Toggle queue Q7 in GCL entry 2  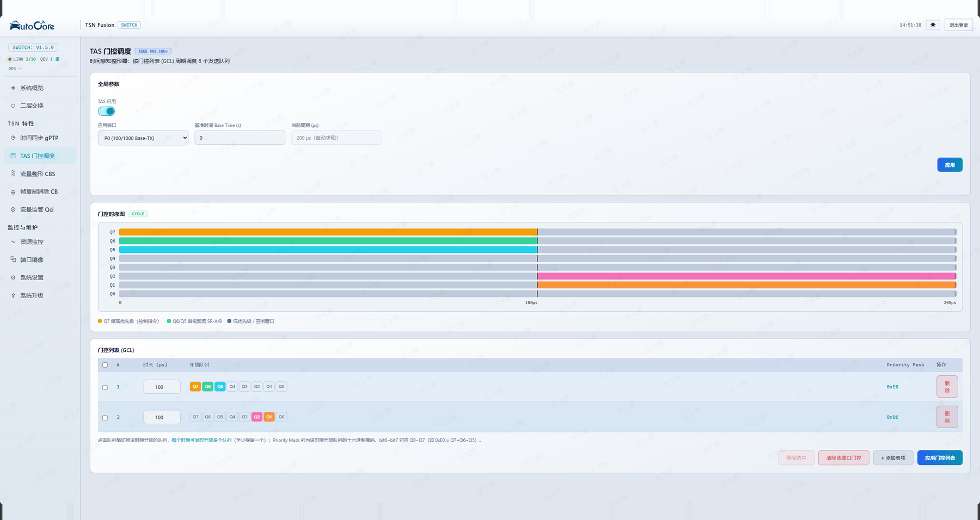tap(195, 417)
